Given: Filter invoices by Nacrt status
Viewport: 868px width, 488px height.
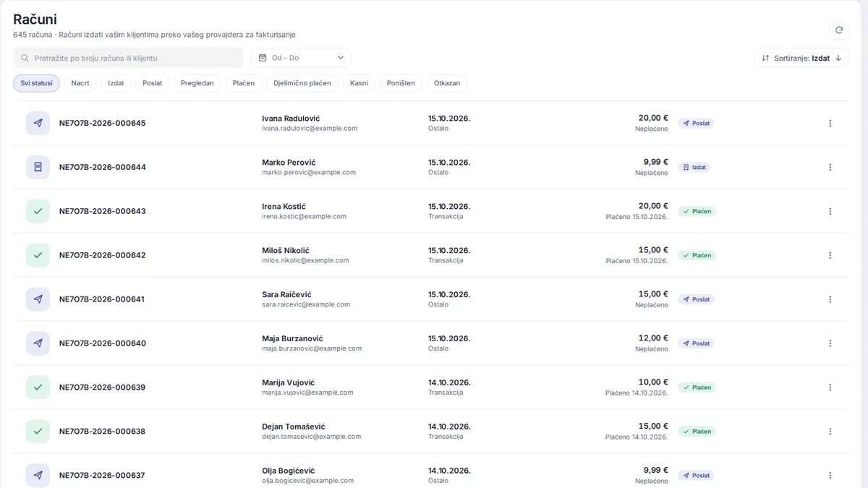Looking at the screenshot, I should click(80, 83).
